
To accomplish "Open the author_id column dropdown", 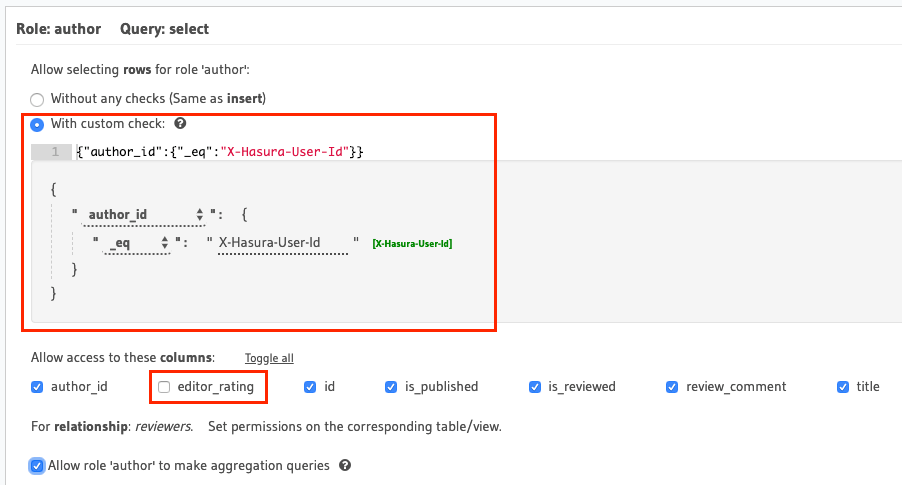I will (x=144, y=215).
